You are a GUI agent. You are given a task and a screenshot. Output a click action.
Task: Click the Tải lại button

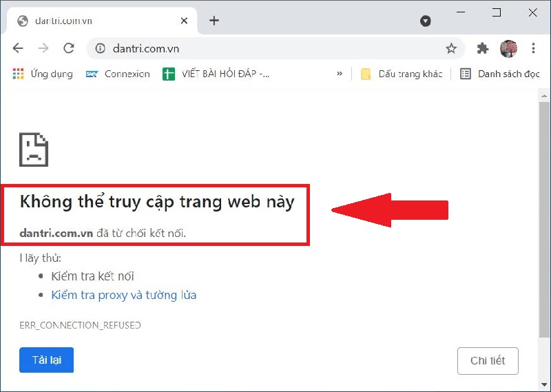[x=46, y=360]
